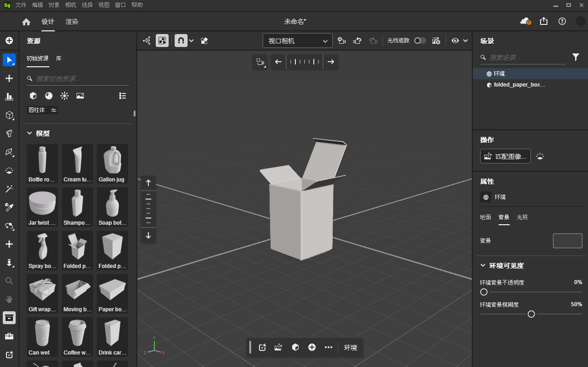Filter resources by materials icon
Viewport: 588px width, 367px height.
click(x=49, y=96)
